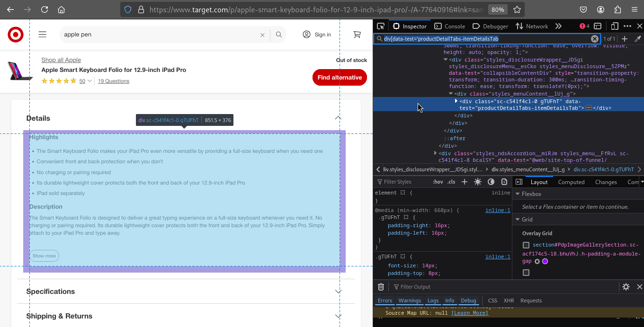Bookmark this page with star icon

pos(517,9)
